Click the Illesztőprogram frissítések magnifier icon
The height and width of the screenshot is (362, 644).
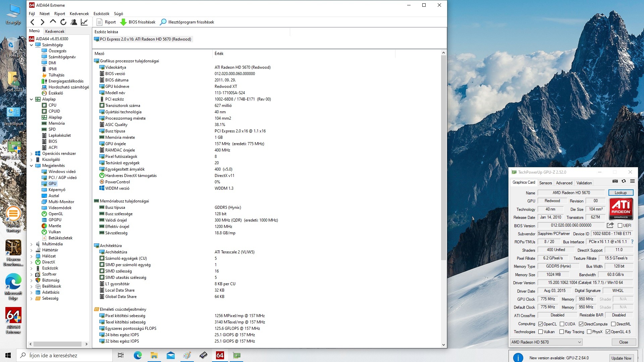163,22
